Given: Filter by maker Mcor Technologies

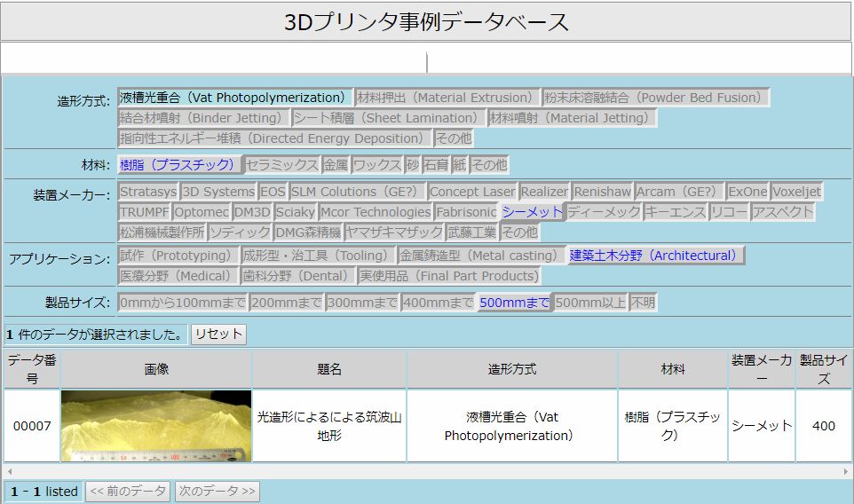Looking at the screenshot, I should 376,212.
